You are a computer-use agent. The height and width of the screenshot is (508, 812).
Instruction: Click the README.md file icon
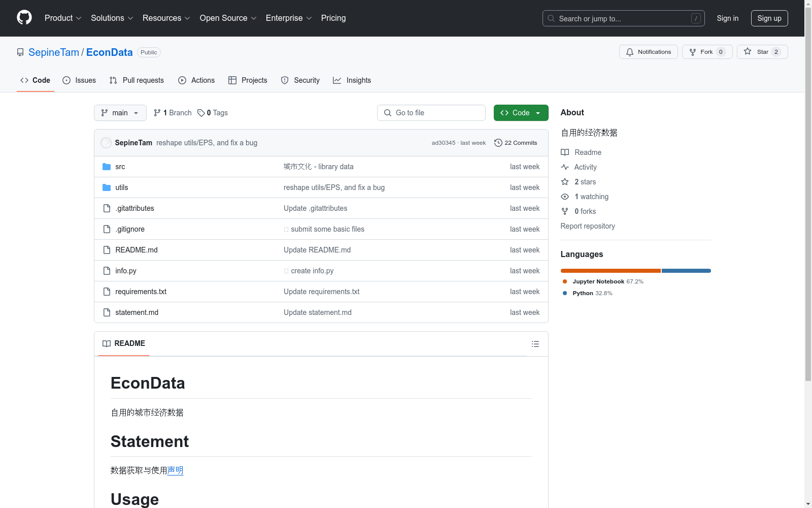(107, 250)
